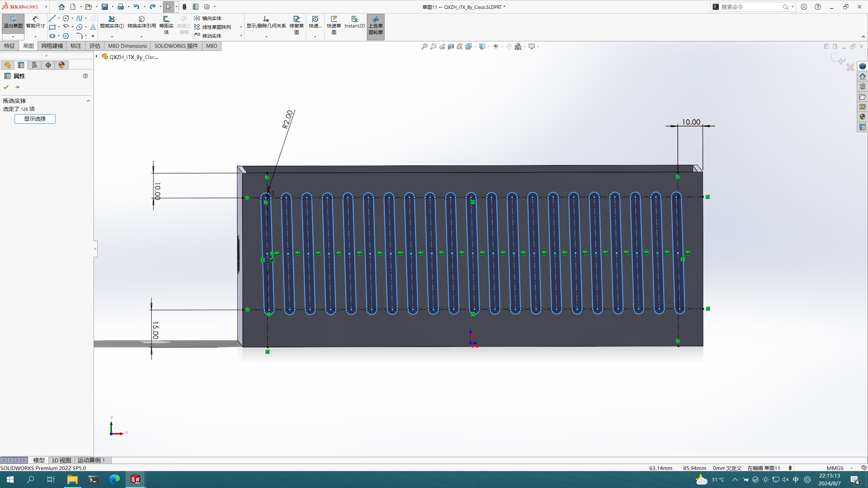Toggle Instant2D mode
The width and height of the screenshot is (868, 488).
[354, 22]
